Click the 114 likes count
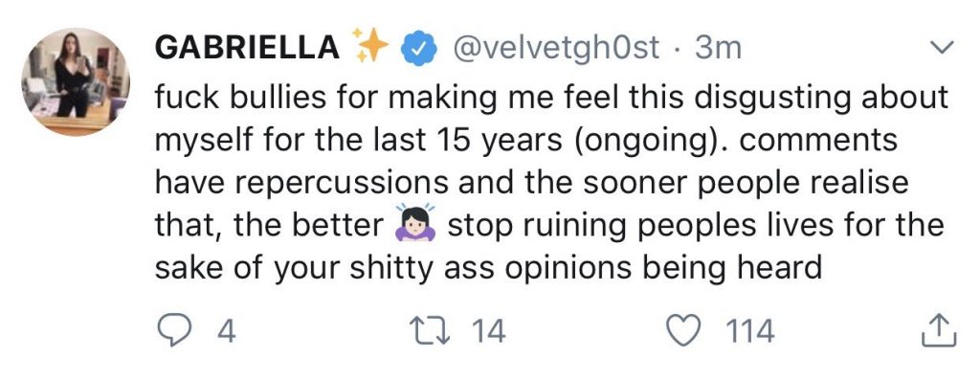Viewport: 980px width, 381px height. tap(749, 331)
